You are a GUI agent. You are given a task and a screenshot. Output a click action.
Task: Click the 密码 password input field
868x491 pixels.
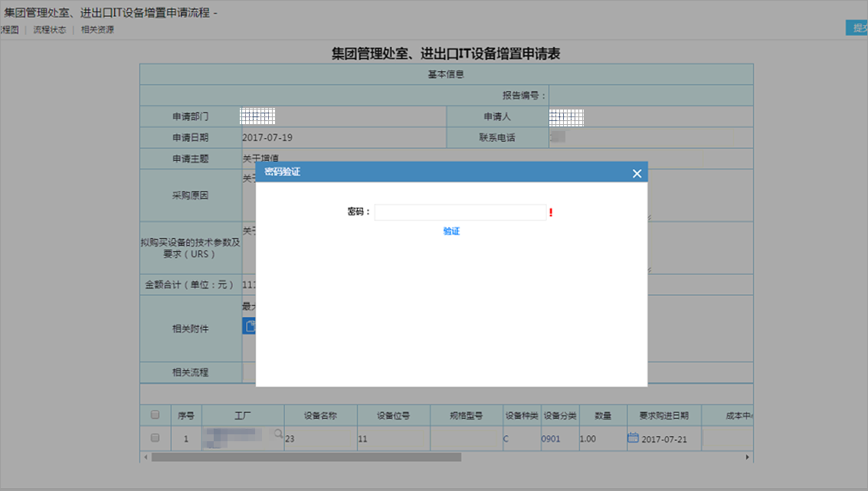click(x=460, y=212)
